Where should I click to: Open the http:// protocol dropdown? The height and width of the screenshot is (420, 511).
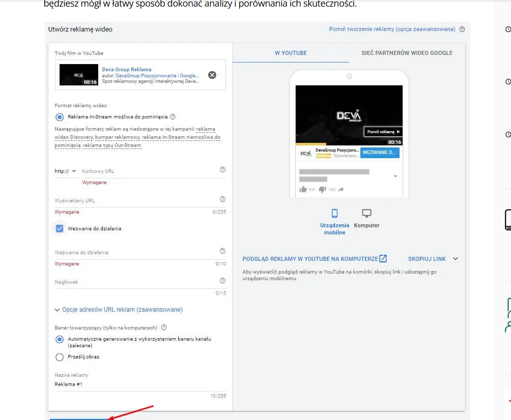point(66,171)
